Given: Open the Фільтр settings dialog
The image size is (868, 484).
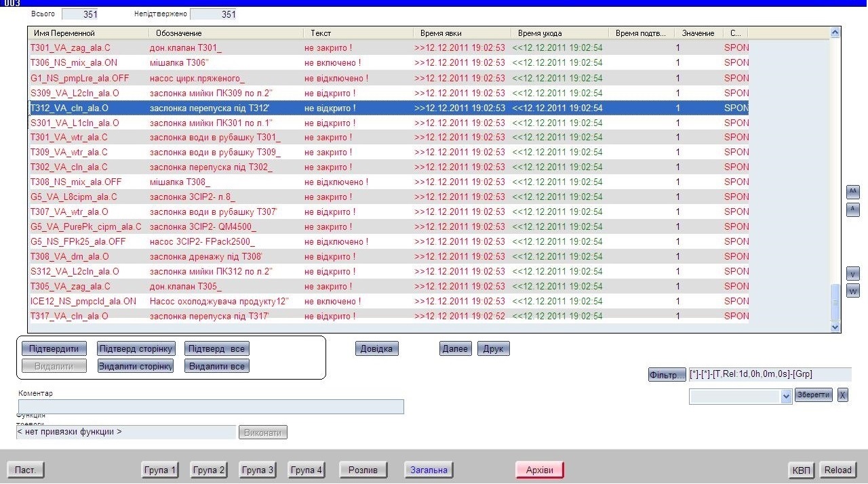Looking at the screenshot, I should (667, 375).
